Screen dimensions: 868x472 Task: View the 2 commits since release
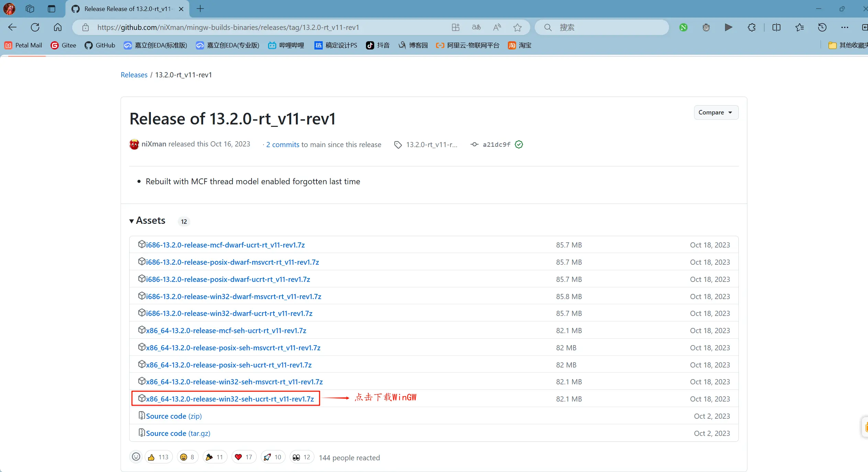[x=282, y=144]
